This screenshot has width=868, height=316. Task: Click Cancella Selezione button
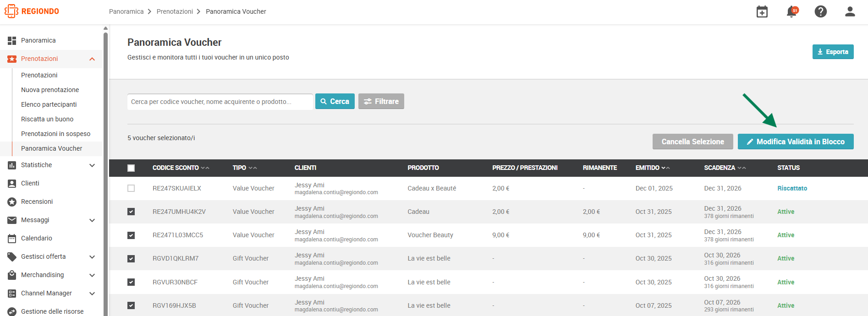pos(693,142)
